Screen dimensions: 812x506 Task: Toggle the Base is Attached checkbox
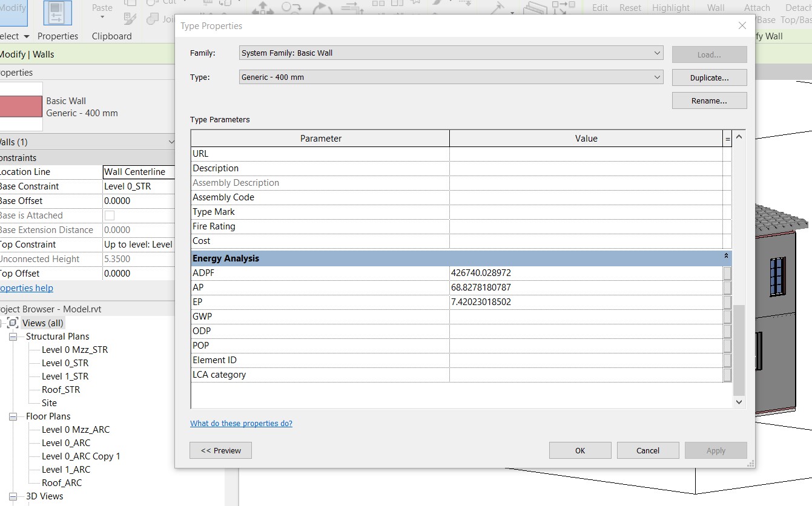coord(110,215)
